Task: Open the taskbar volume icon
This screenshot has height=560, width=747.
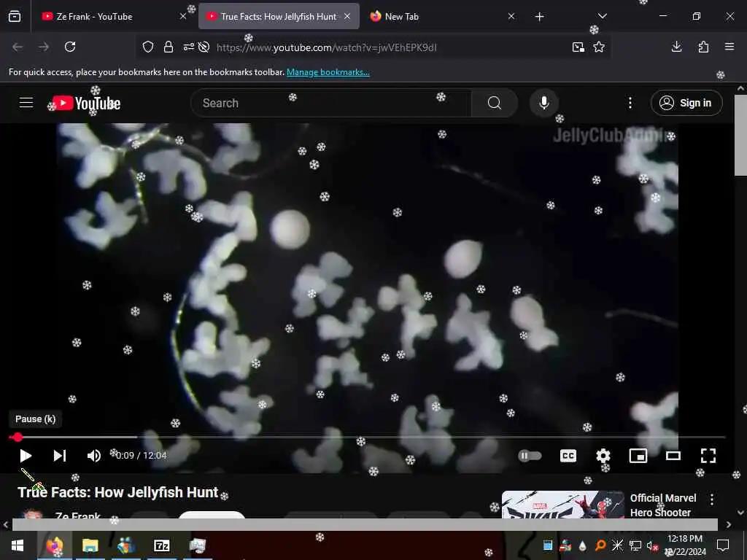Action: click(x=651, y=545)
